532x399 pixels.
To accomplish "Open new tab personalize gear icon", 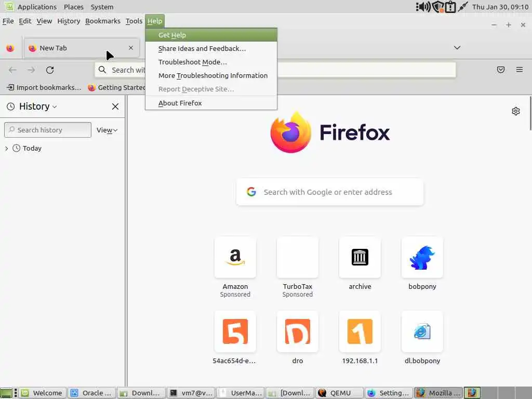I will [x=516, y=111].
